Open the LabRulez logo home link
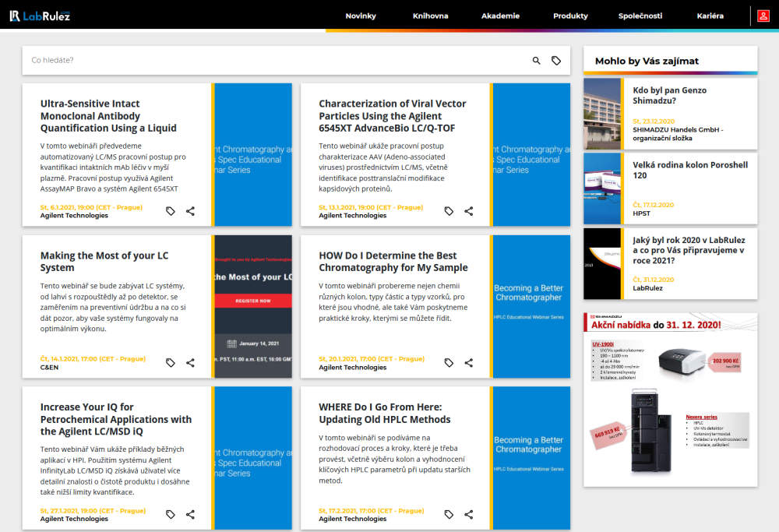 40,16
